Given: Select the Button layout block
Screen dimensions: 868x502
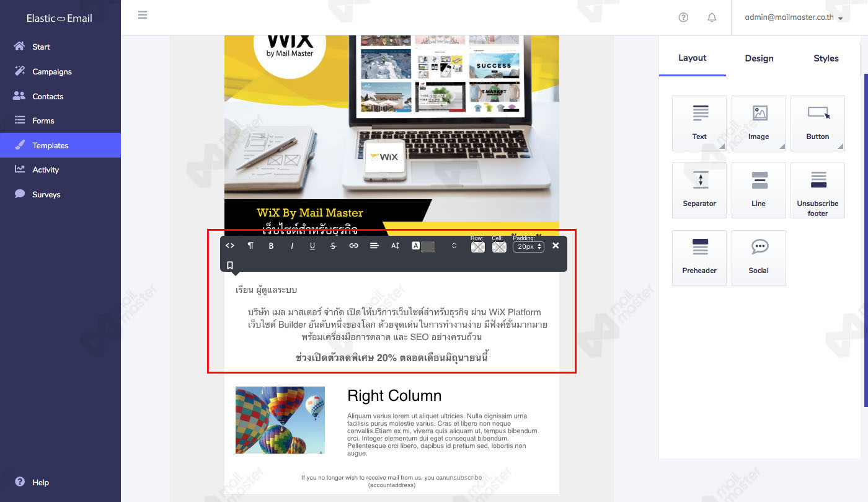Looking at the screenshot, I should pyautogui.click(x=818, y=123).
